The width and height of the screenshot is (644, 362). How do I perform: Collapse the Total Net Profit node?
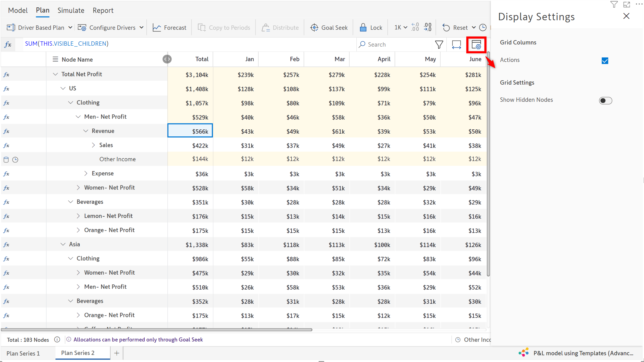coord(55,74)
